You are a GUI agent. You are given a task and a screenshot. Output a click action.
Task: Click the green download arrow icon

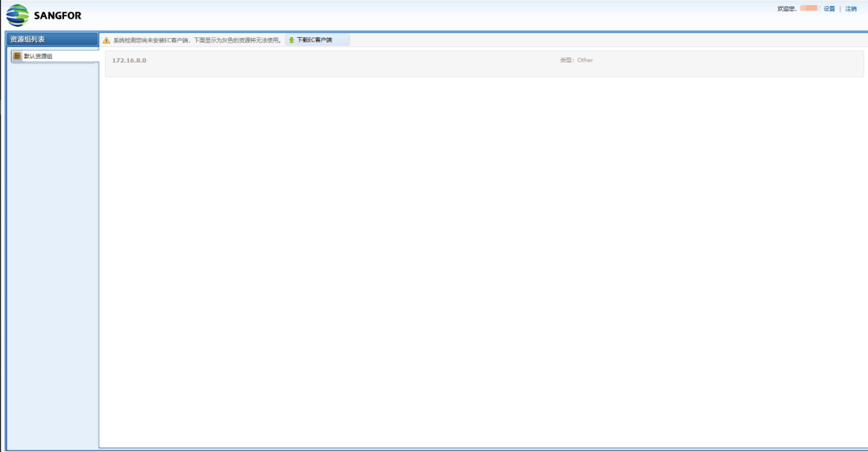pos(292,40)
